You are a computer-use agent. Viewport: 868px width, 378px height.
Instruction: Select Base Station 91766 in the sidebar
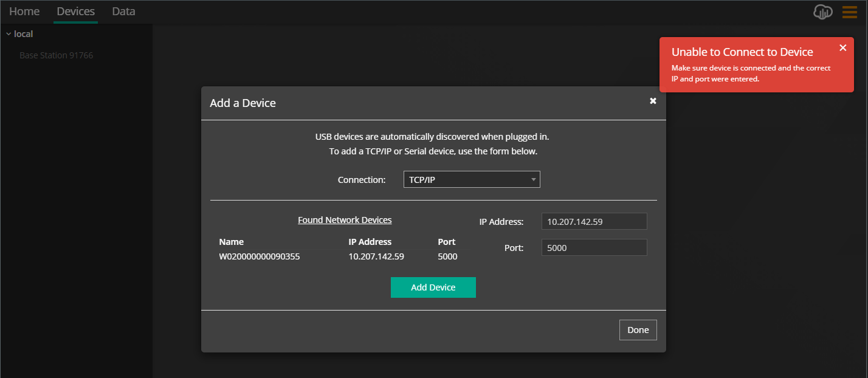[57, 55]
